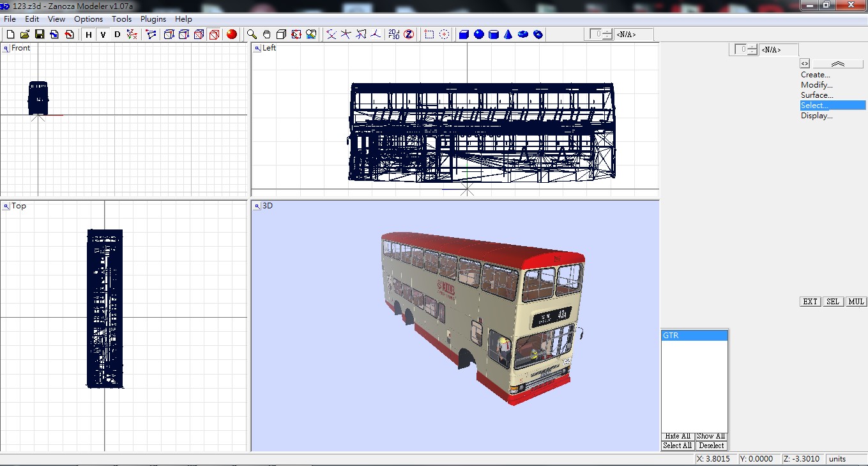Click the Save file icon

(x=39, y=35)
